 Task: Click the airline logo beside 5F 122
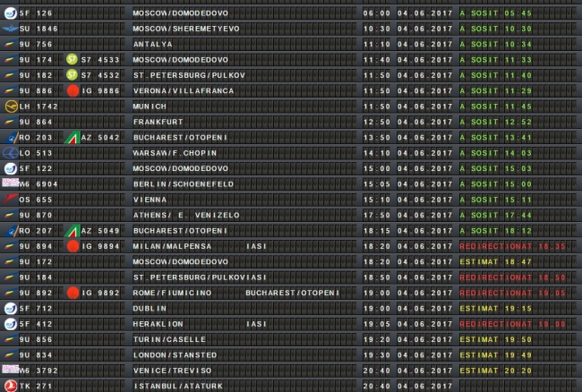(x=11, y=168)
